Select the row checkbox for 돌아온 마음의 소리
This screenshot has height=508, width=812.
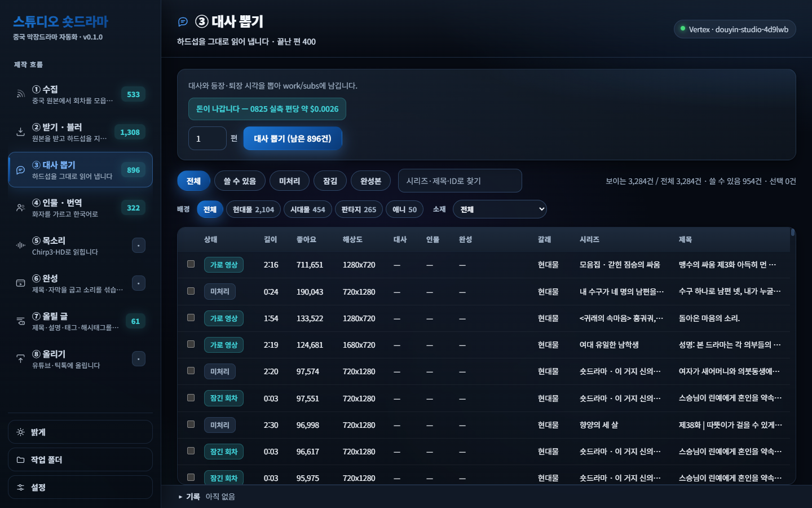191,318
